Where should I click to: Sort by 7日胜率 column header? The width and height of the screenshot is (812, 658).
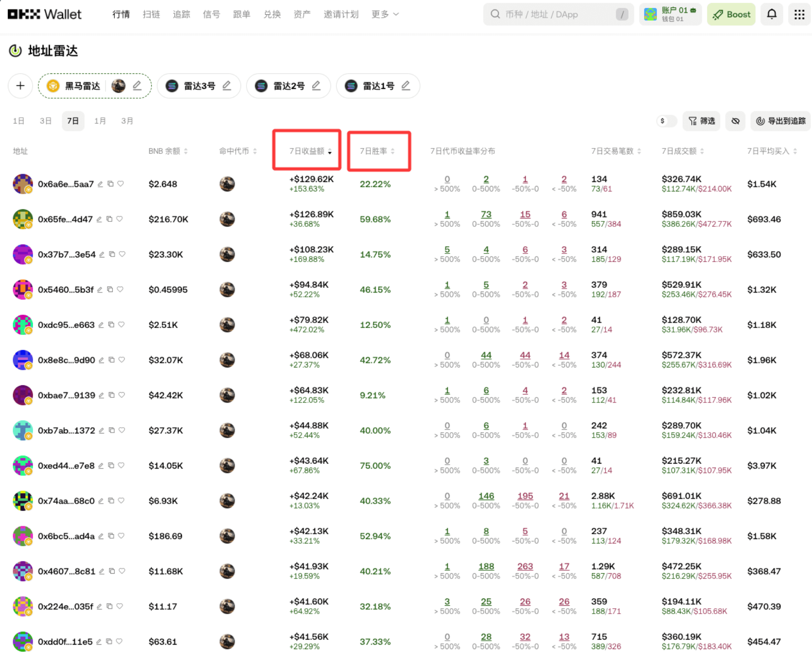tap(377, 151)
